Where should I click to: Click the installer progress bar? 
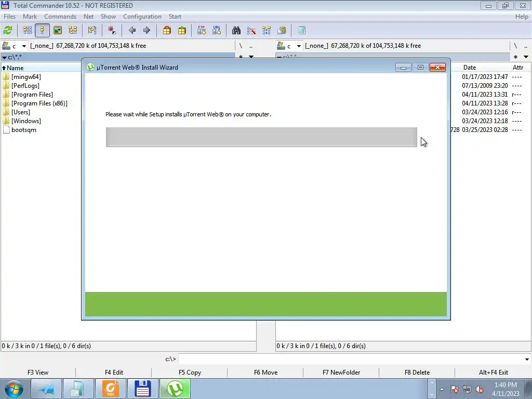click(x=261, y=137)
